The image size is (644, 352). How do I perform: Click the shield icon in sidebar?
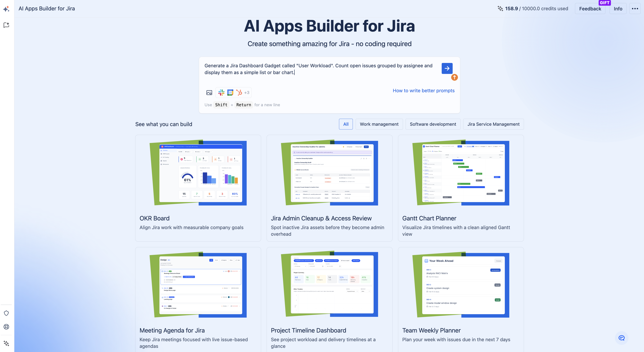[x=6, y=313]
